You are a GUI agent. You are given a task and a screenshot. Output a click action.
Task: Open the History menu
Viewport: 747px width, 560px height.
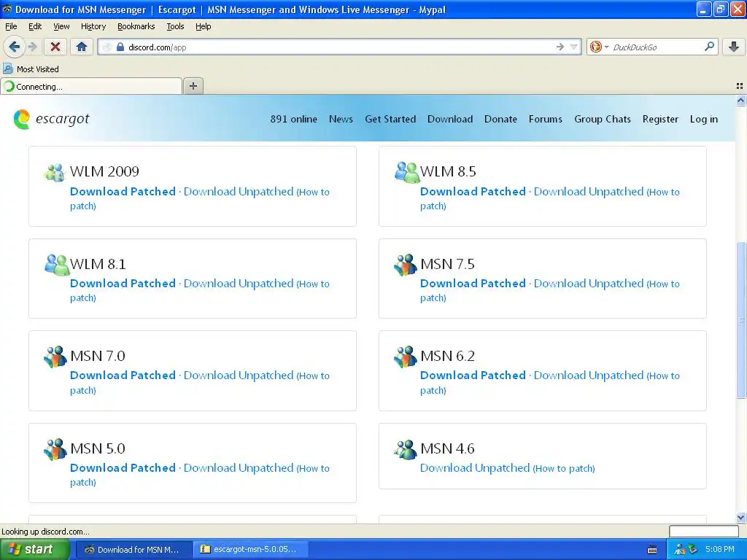click(93, 27)
